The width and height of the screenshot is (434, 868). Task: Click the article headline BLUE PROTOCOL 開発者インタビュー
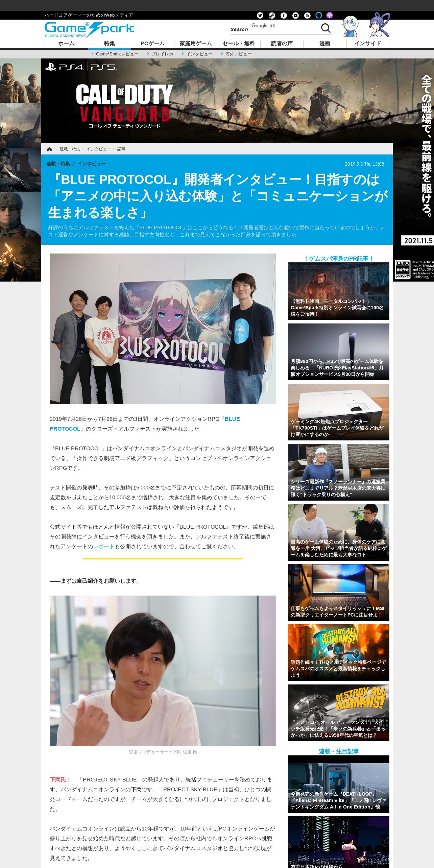point(218,196)
